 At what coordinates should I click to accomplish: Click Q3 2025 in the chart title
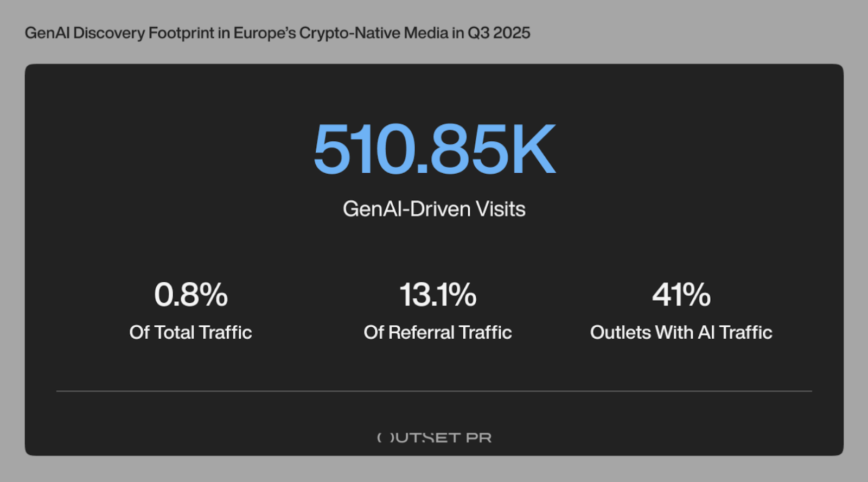[499, 33]
